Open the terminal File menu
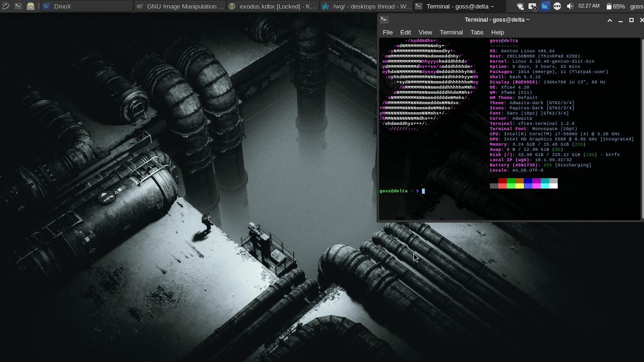Image resolution: width=644 pixels, height=362 pixels. pos(388,32)
